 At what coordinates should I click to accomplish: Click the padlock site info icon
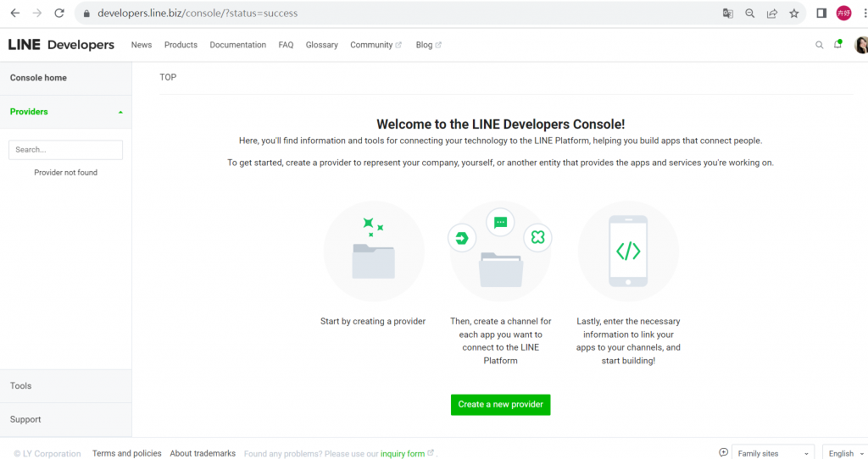(86, 14)
